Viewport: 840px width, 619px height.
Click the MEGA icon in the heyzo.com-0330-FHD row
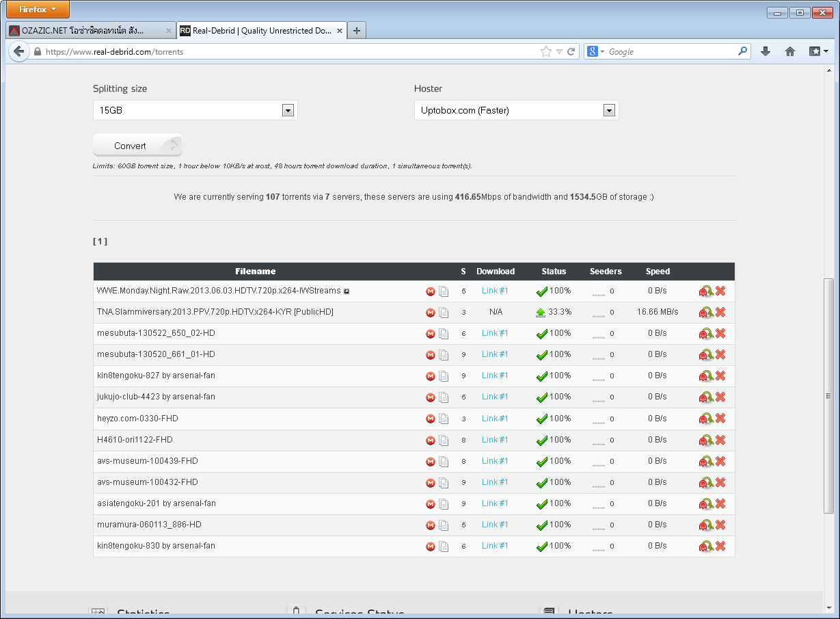pyautogui.click(x=431, y=419)
